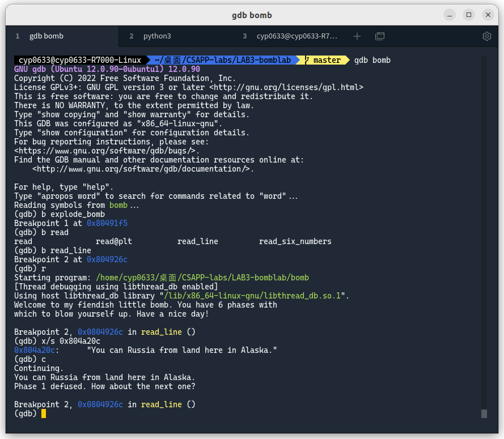The width and height of the screenshot is (504, 439).
Task: Click the libthread_db.so.1 library path
Action: [x=252, y=296]
